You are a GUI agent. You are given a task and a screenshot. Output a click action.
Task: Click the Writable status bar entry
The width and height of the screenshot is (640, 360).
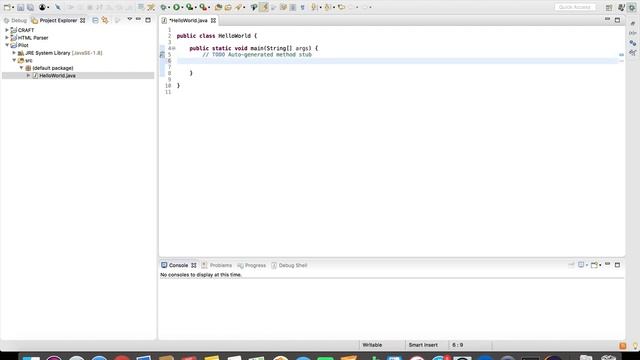pyautogui.click(x=372, y=345)
